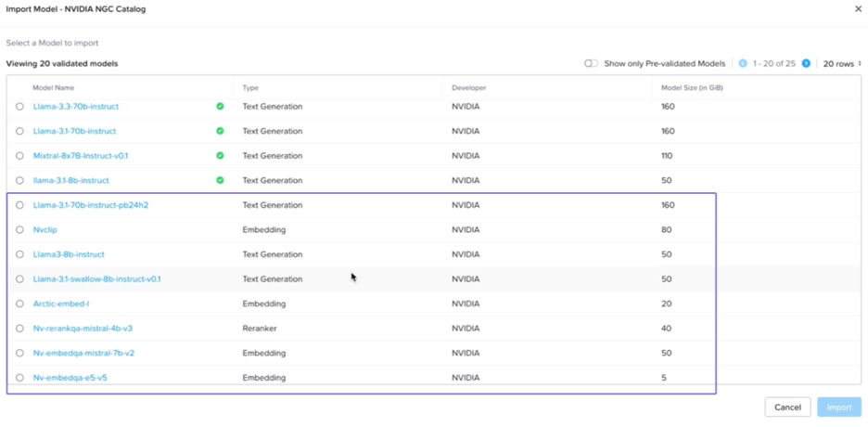
Task: Click validated checkmark for Llama-3.1-70b-instruct
Action: tap(221, 131)
